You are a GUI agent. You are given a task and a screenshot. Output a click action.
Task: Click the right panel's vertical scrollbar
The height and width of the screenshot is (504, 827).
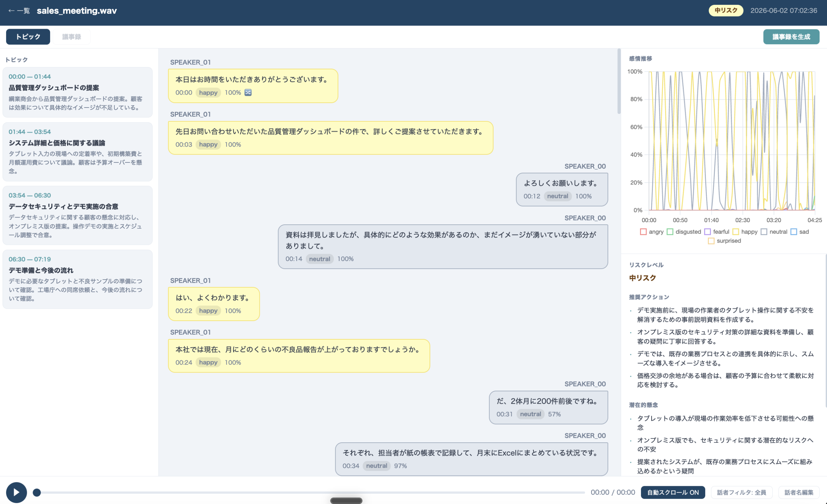pyautogui.click(x=826, y=331)
